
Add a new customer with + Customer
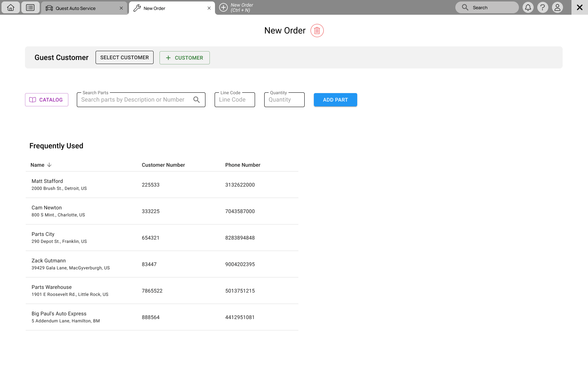[x=184, y=58]
